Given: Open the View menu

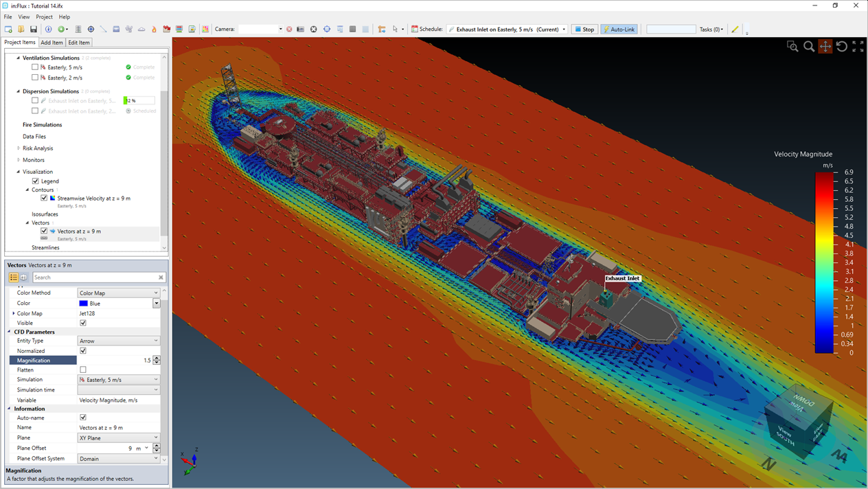Looking at the screenshot, I should point(24,17).
